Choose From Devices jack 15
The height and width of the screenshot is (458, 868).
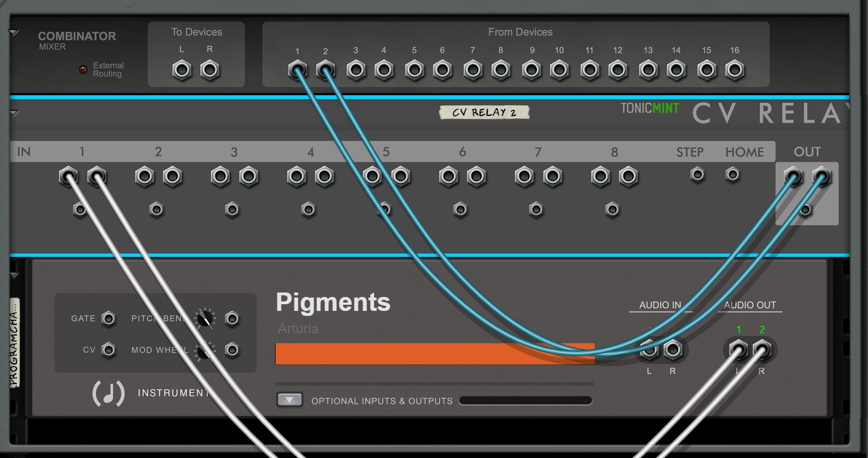coord(707,70)
